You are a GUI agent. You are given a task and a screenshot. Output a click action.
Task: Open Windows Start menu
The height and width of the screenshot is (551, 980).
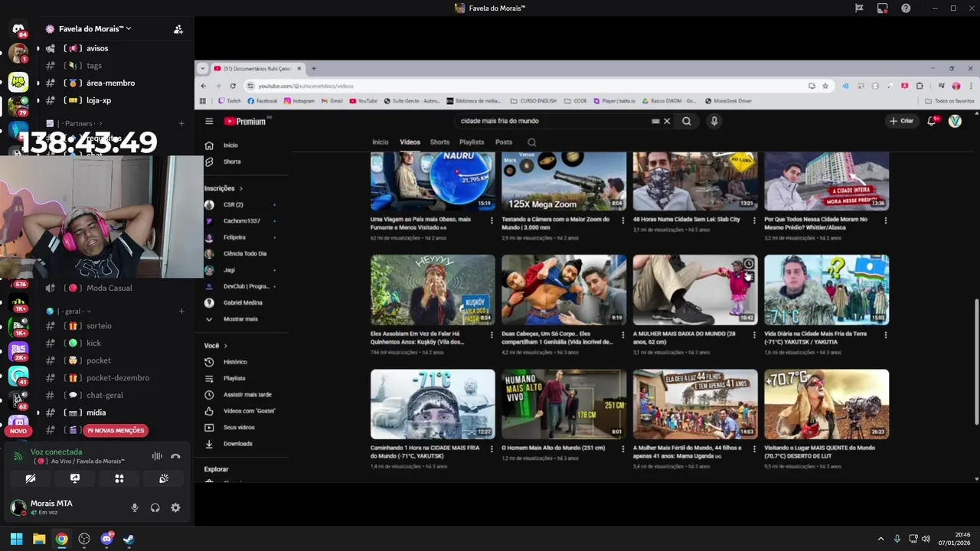[16, 539]
